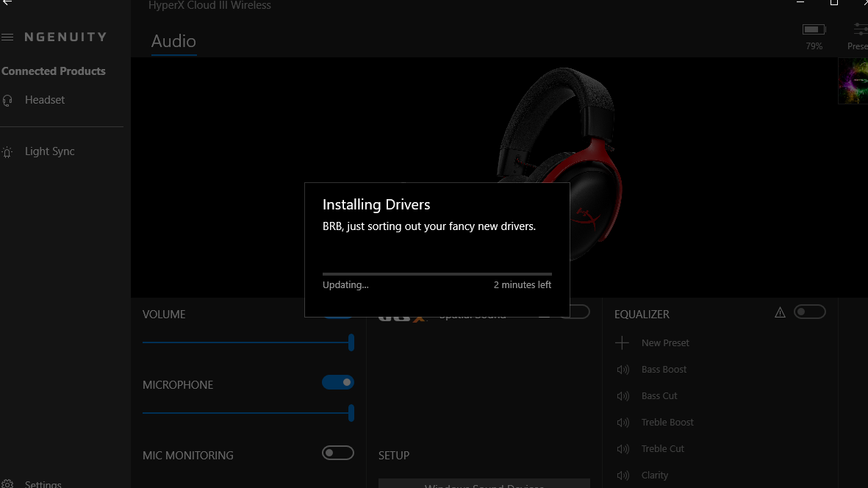Select the Bass Boost preset
Image resolution: width=868 pixels, height=488 pixels.
click(x=664, y=370)
